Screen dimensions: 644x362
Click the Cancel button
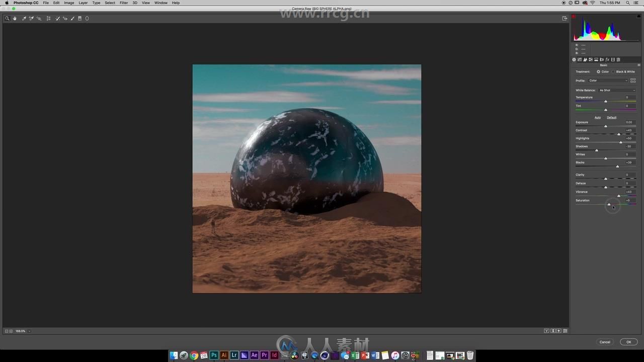[x=605, y=342]
